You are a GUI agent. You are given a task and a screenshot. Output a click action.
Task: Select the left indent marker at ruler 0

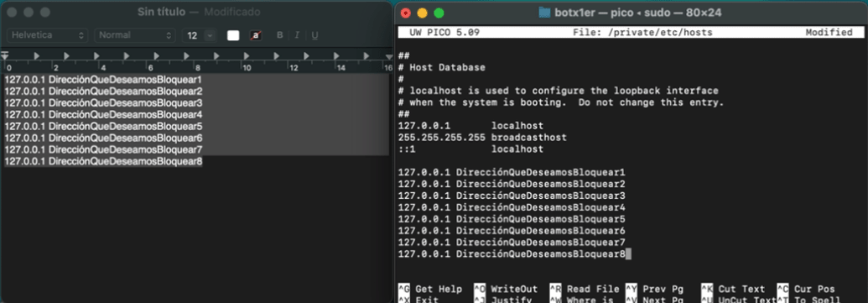pos(5,56)
